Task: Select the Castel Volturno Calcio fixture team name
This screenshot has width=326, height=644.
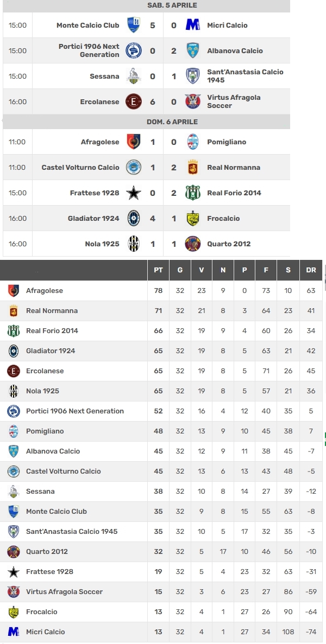Action: coord(80,167)
